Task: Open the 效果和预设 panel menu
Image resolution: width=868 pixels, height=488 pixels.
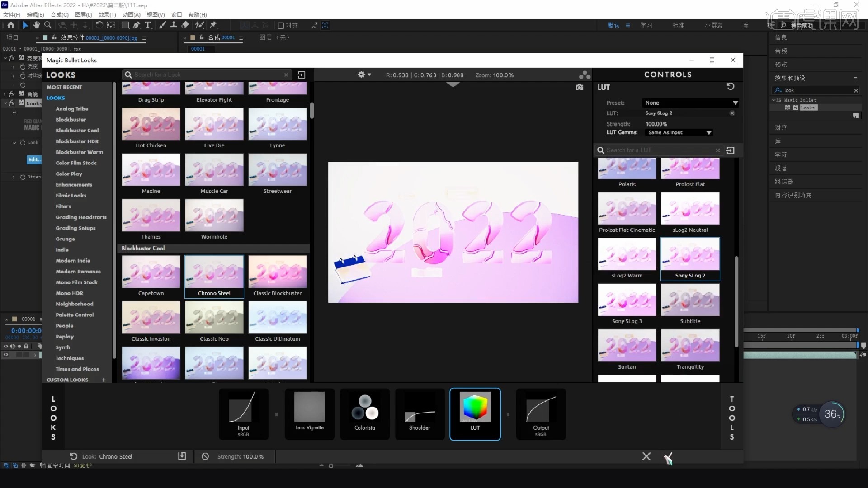Action: click(855, 78)
